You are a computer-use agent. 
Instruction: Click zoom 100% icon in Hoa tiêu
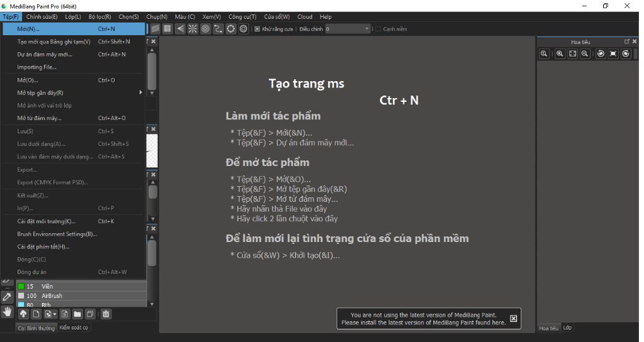(544, 54)
